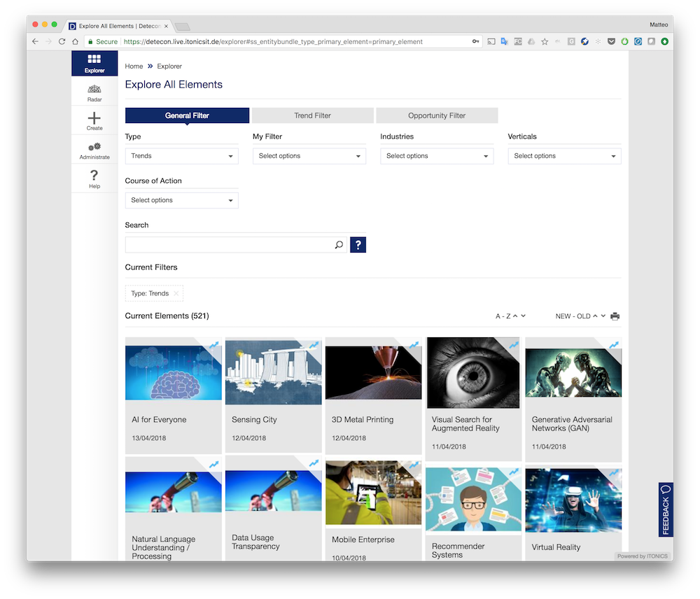The height and width of the screenshot is (599, 700).
Task: Open the Virtual Reality thumbnail
Action: coord(574,500)
